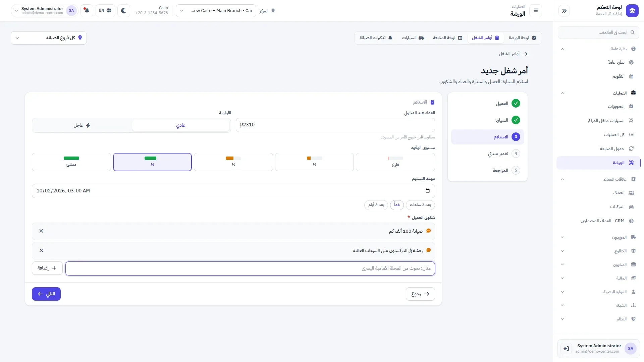The height and width of the screenshot is (362, 644).
Task: Switch to تذكيرات الصيانة tab
Action: [376, 38]
